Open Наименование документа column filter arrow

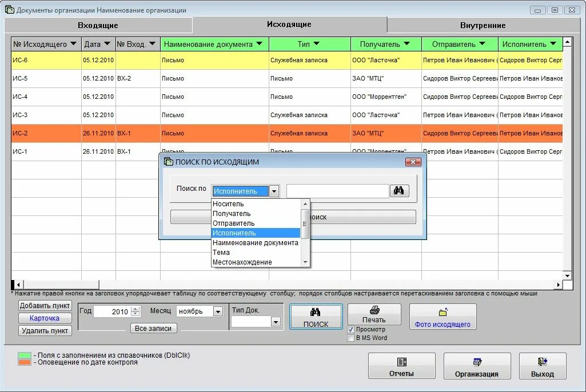pyautogui.click(x=260, y=44)
